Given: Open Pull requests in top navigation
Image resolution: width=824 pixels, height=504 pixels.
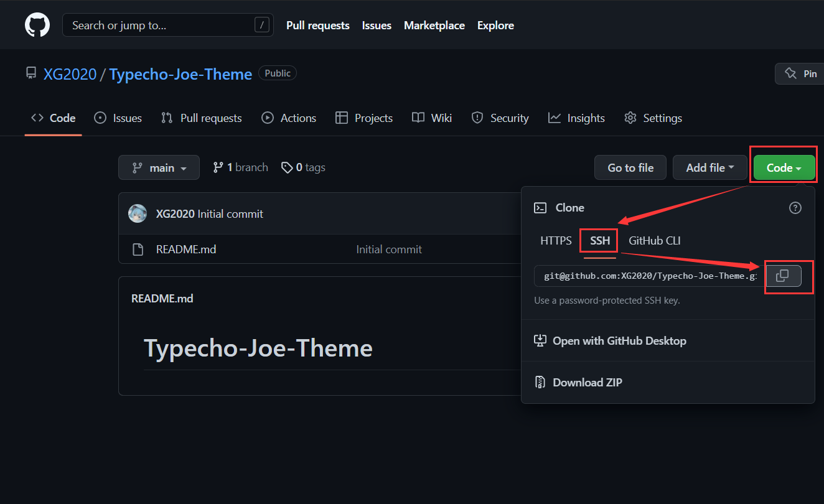Looking at the screenshot, I should [318, 26].
